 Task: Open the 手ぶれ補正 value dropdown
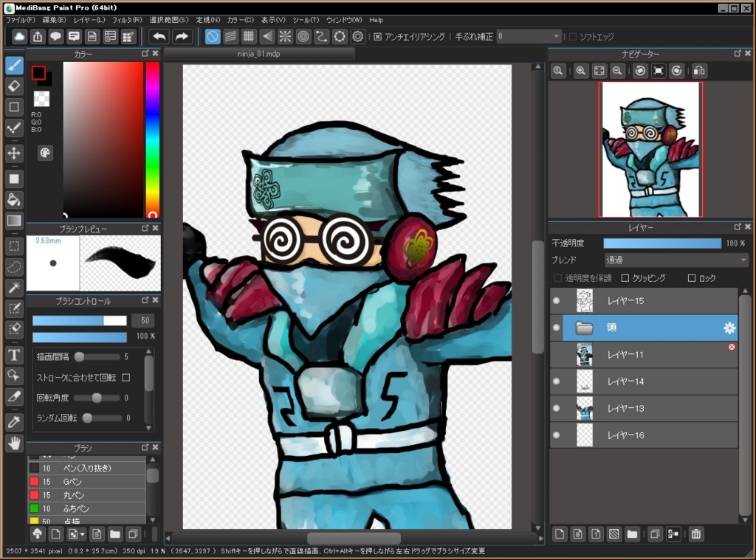coord(529,36)
